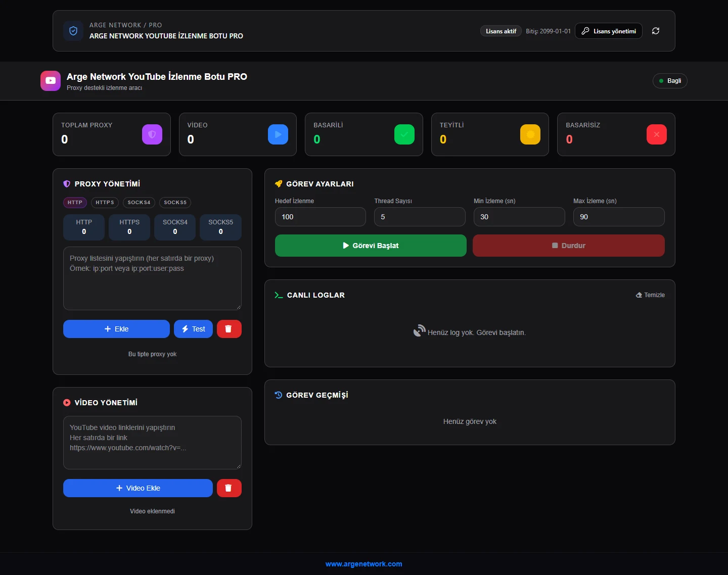Click the history icon beside Görev Geçmişi

279,395
